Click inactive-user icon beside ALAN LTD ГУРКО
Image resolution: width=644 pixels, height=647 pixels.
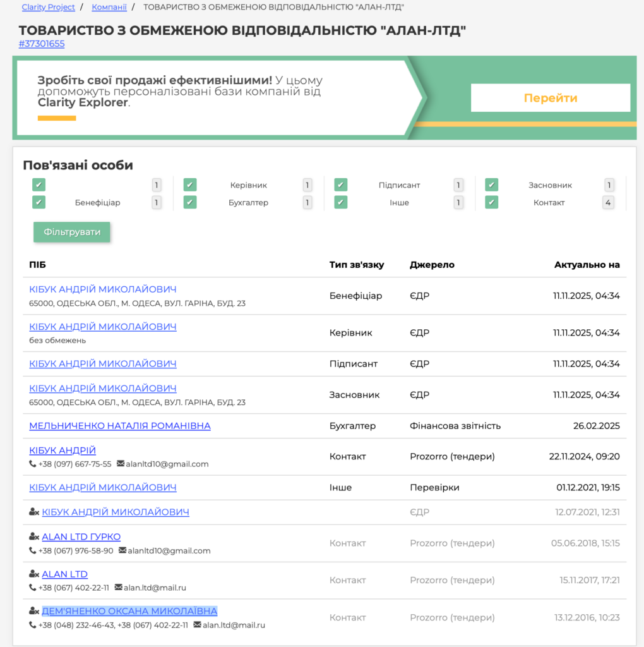tap(34, 537)
